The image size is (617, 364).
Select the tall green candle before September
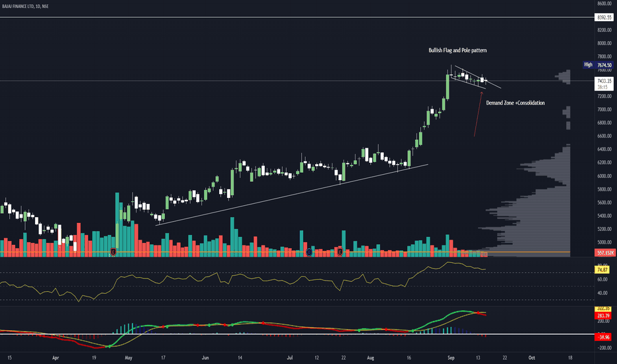448,87
